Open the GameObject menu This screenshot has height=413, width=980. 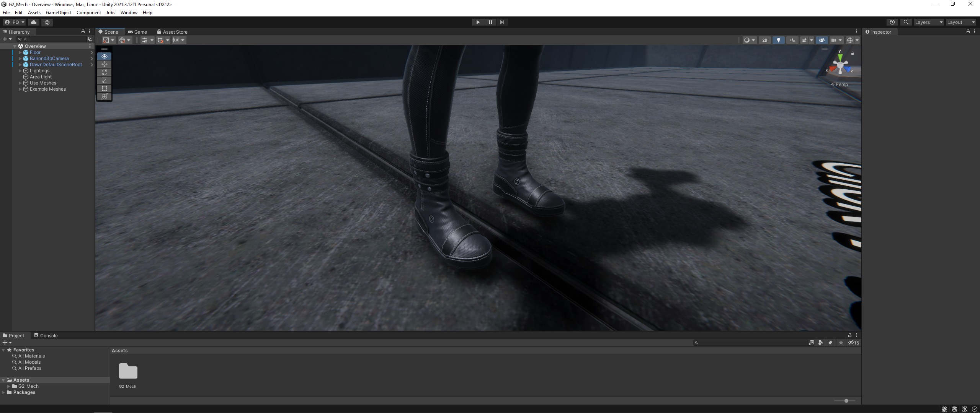(x=58, y=13)
